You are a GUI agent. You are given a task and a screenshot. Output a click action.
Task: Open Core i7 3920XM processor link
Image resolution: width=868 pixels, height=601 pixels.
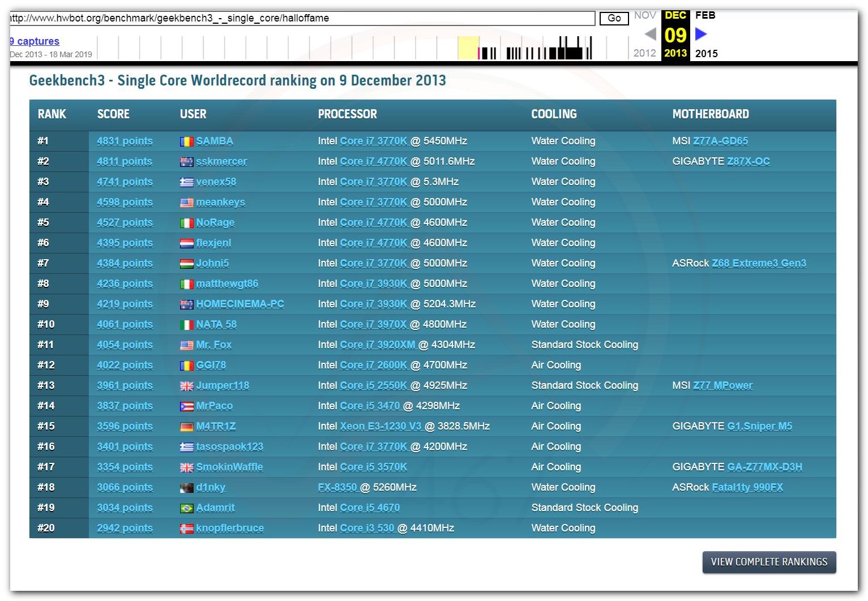click(378, 345)
